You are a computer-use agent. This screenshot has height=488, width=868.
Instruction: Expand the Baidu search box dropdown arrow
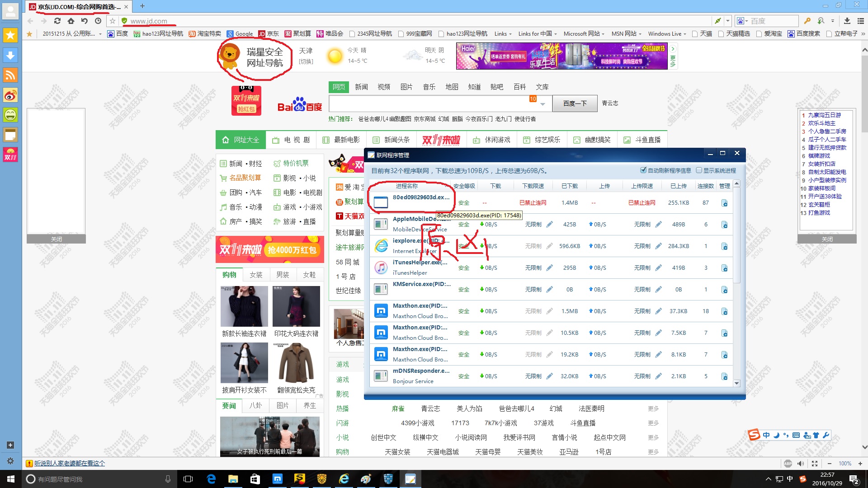[542, 104]
